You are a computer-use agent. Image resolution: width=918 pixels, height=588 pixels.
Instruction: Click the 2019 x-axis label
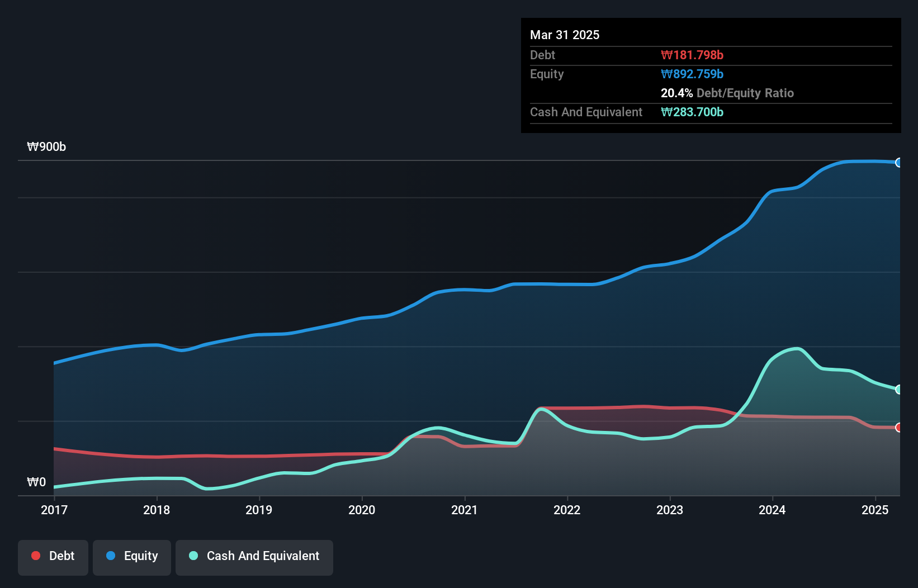pos(259,510)
